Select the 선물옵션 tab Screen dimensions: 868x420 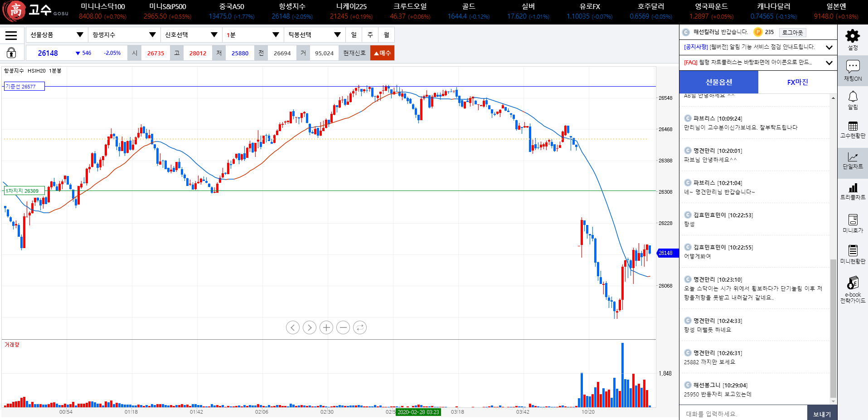pyautogui.click(x=719, y=82)
